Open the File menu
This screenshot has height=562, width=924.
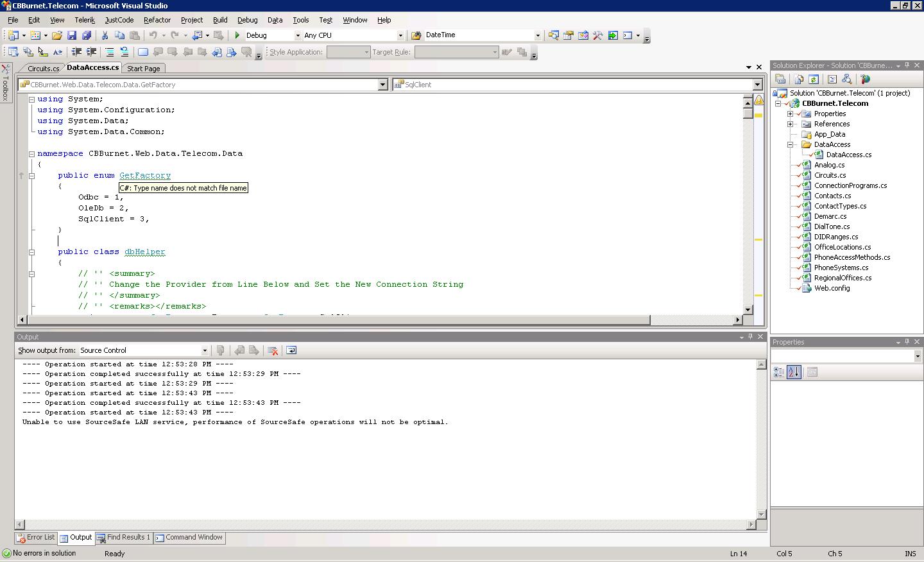(13, 20)
